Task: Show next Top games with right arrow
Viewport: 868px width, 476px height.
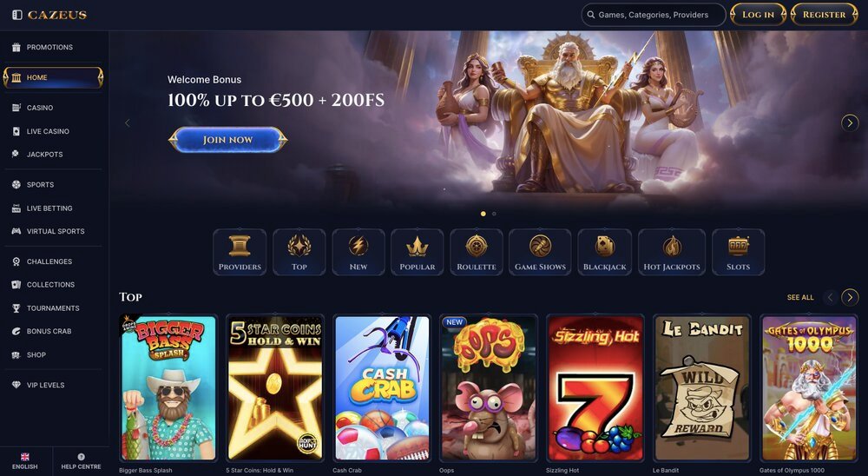Action: coord(850,298)
